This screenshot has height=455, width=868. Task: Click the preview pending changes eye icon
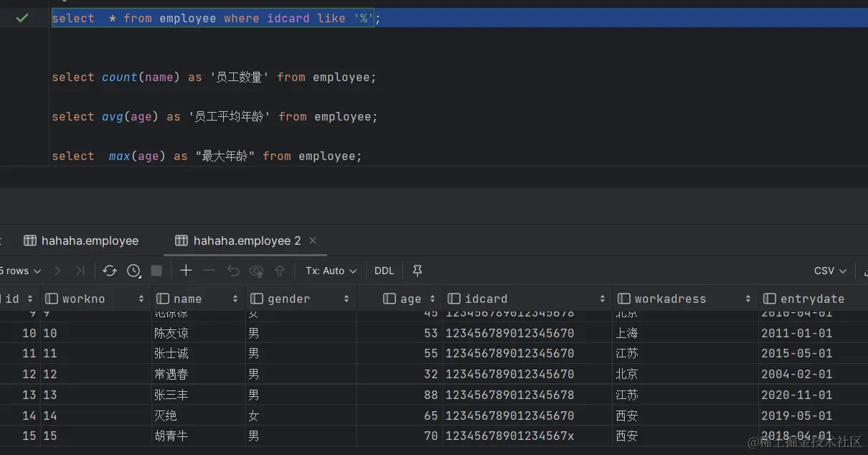pyautogui.click(x=256, y=271)
